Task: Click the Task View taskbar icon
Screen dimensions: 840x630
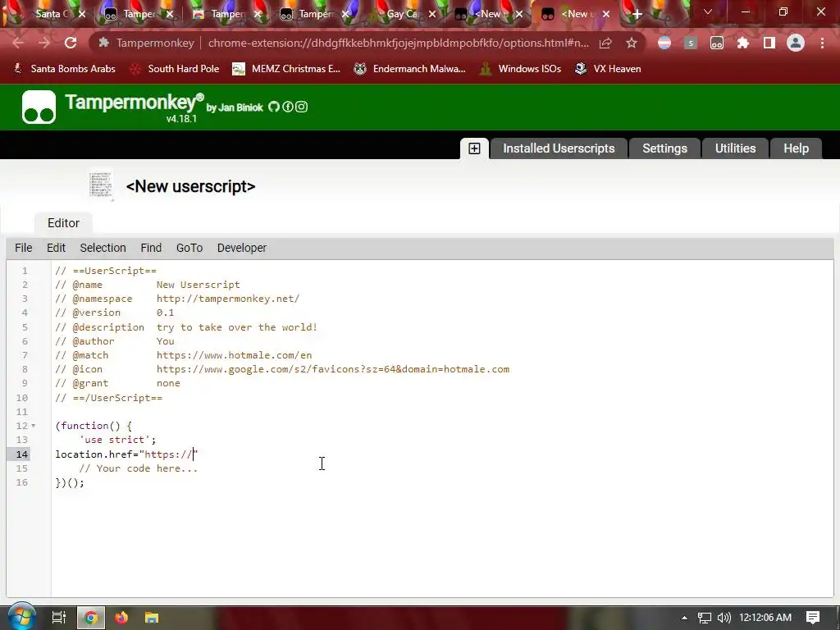Action: pyautogui.click(x=58, y=618)
